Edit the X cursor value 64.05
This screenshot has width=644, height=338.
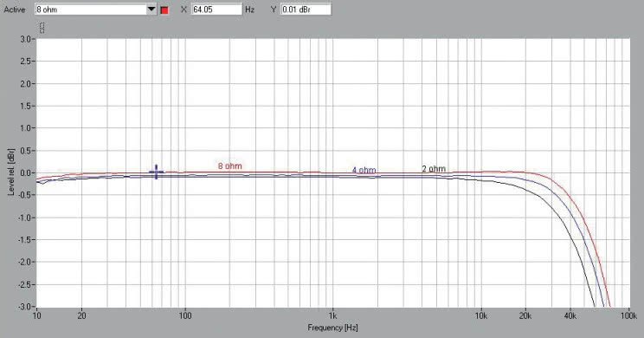217,10
